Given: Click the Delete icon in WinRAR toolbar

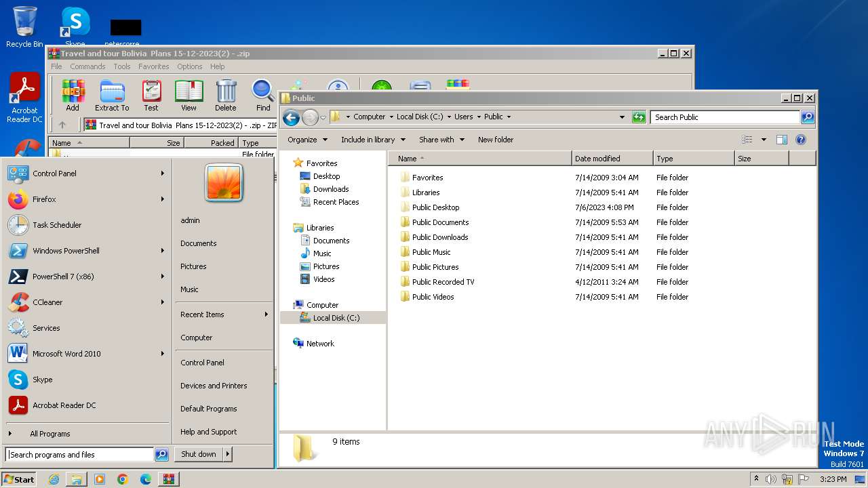Looking at the screenshot, I should (x=226, y=96).
